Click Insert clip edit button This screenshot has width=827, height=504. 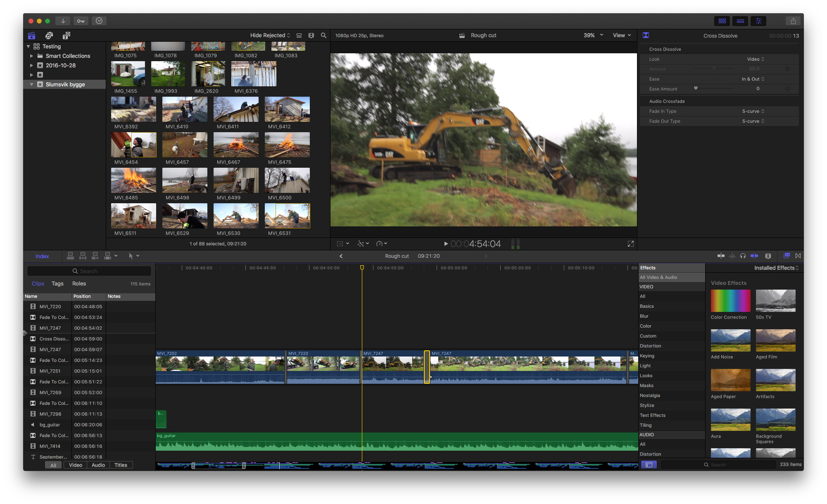click(83, 256)
